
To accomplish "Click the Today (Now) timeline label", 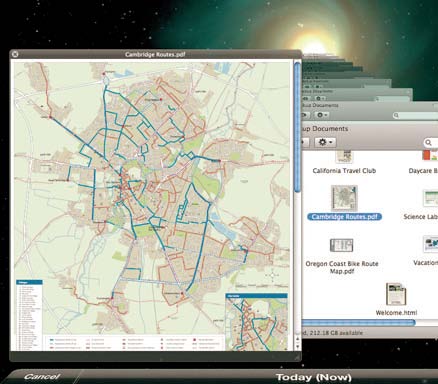I will tap(314, 377).
